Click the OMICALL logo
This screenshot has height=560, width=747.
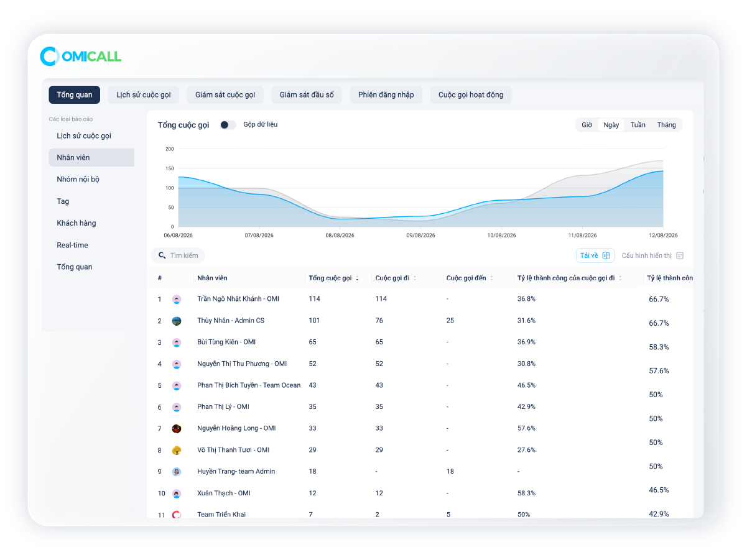click(x=81, y=57)
